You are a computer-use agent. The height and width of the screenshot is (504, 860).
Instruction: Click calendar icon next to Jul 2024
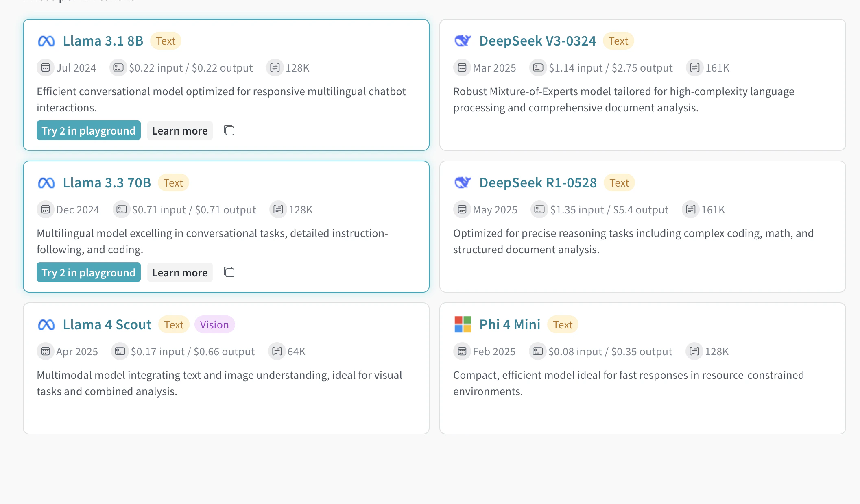46,68
